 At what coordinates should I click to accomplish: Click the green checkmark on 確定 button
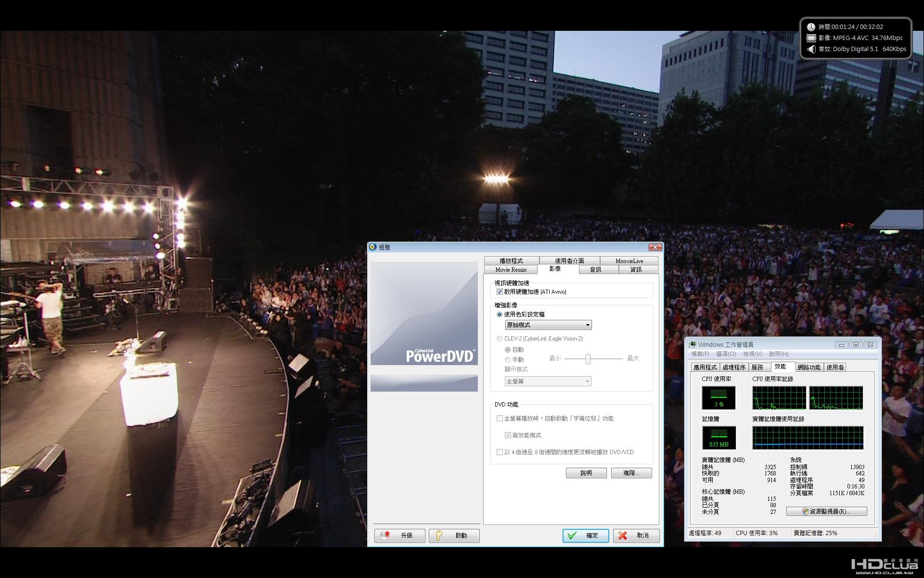[572, 535]
